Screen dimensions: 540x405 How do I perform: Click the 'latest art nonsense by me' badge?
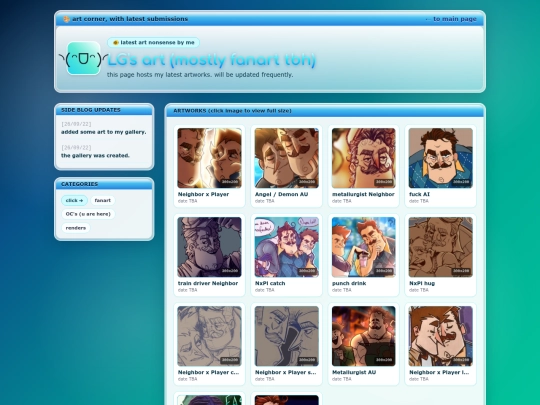[154, 42]
